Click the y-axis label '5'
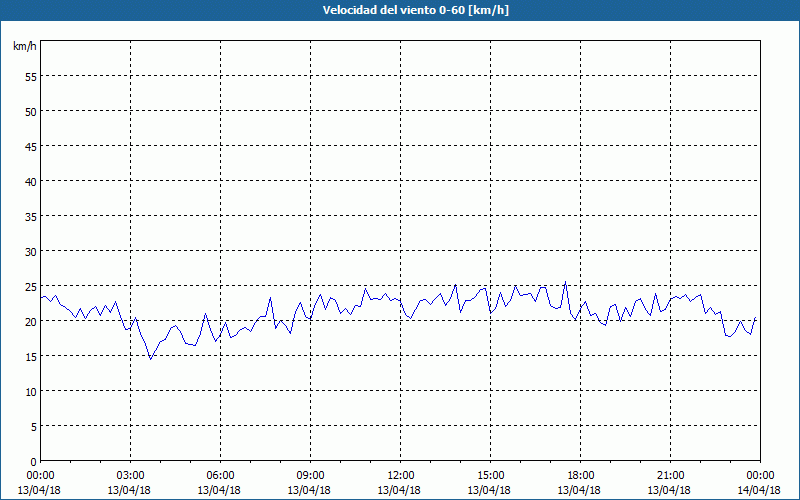 click(x=34, y=427)
